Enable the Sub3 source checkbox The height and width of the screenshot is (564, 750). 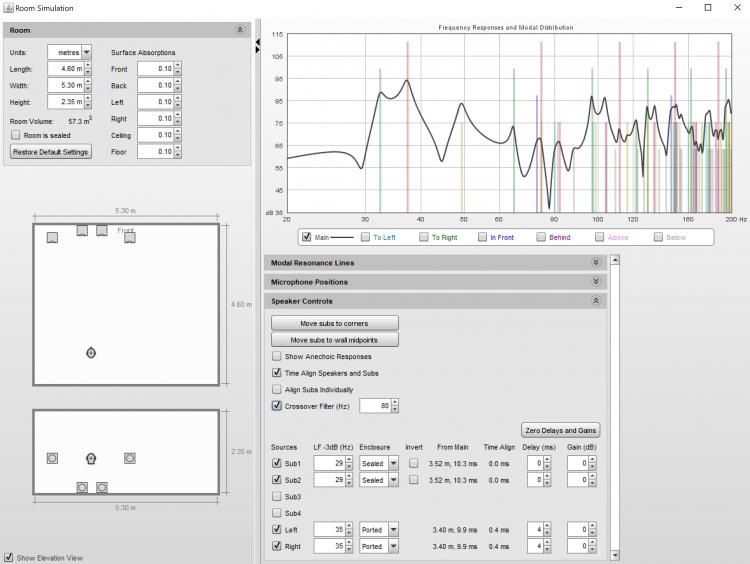point(276,496)
